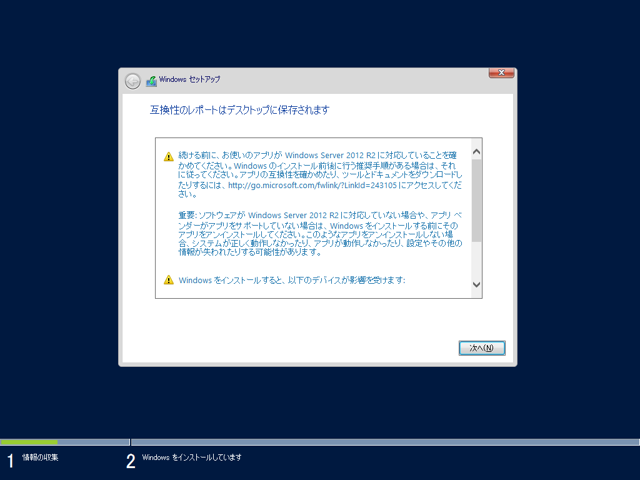The height and width of the screenshot is (480, 640).
Task: Click the scroll down arrow in report box
Action: pos(476,284)
